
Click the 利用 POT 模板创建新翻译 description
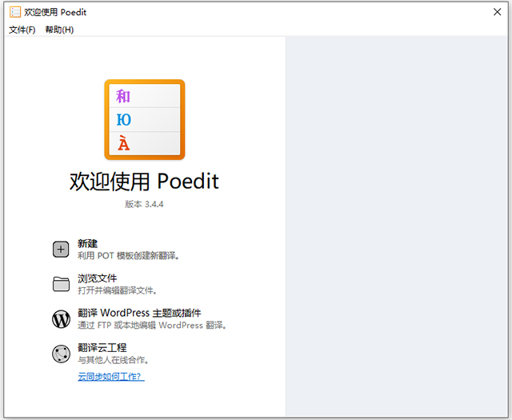(x=128, y=256)
